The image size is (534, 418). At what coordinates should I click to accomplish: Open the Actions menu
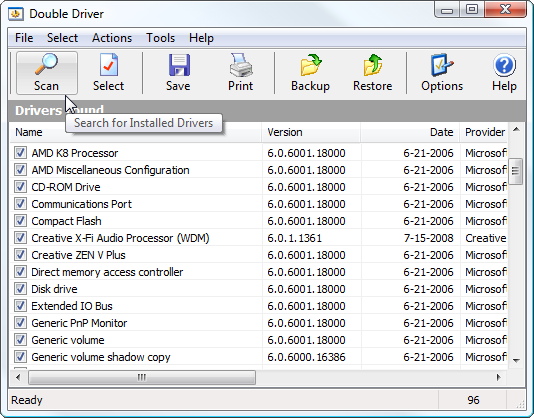coord(112,38)
